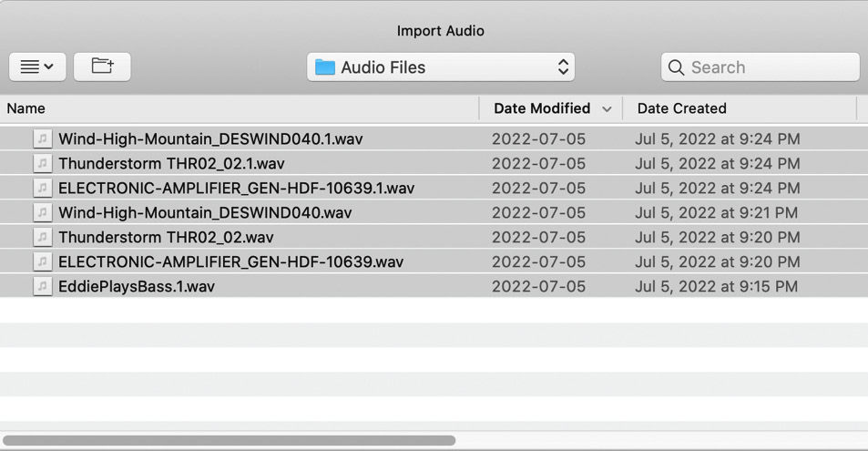Image resolution: width=868 pixels, height=451 pixels.
Task: Click the up-down arrows of the folder popup
Action: pos(563,67)
